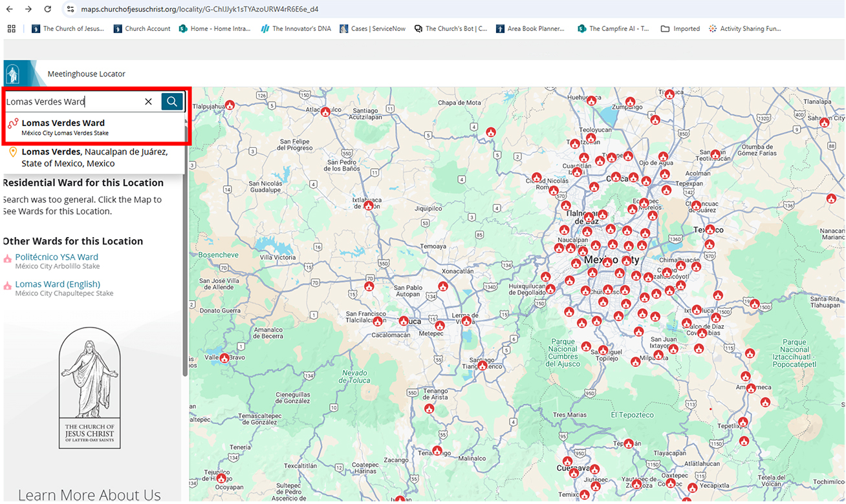Click the Christus statue image in sidebar
The width and height of the screenshot is (846, 504).
[x=89, y=383]
